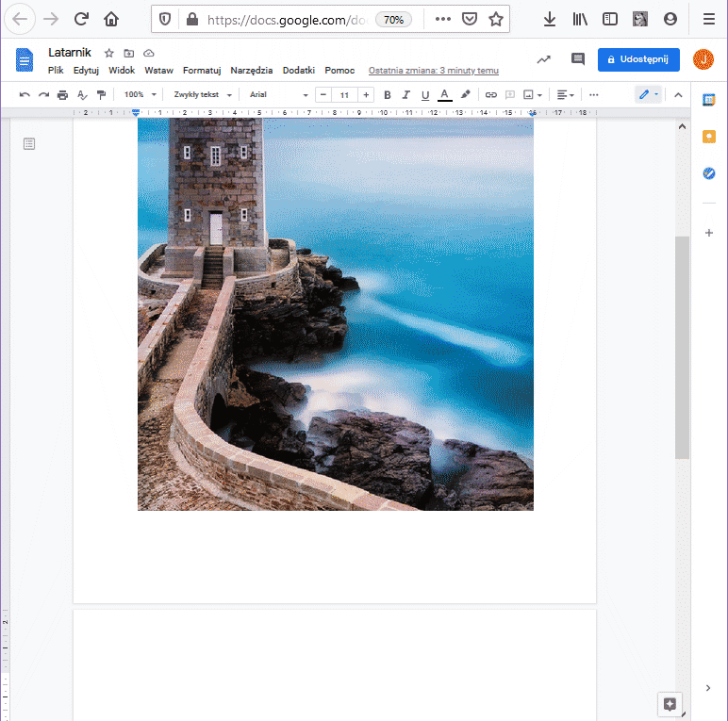Screen dimensions: 728x721
Task: Open Google Calendar in side panel
Action: click(x=709, y=100)
